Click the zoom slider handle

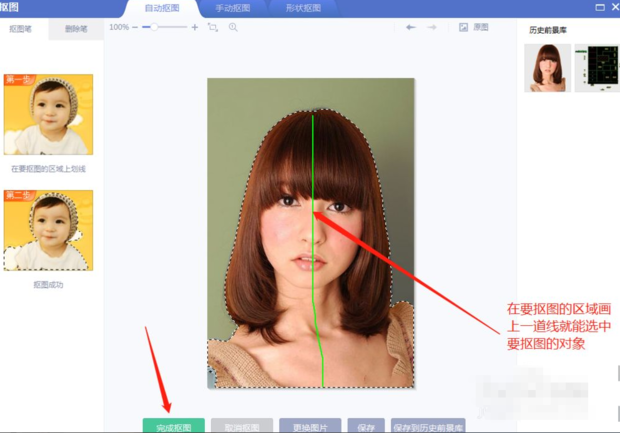(x=154, y=27)
